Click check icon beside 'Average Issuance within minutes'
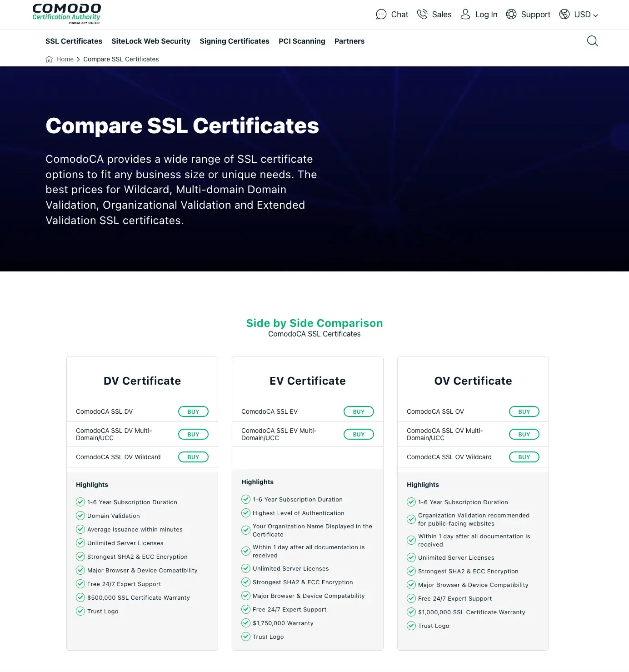Image resolution: width=629 pixels, height=672 pixels. pyautogui.click(x=80, y=529)
